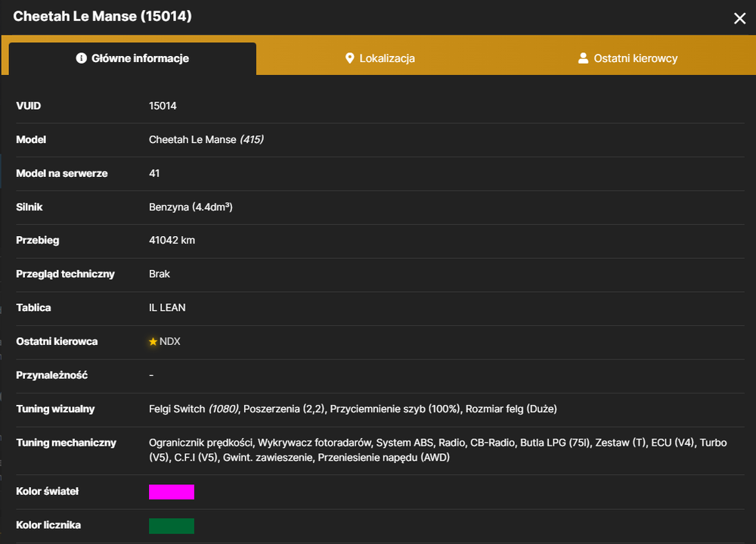This screenshot has height=544, width=756.
Task: Select the Główne informacje tab
Action: pos(132,58)
